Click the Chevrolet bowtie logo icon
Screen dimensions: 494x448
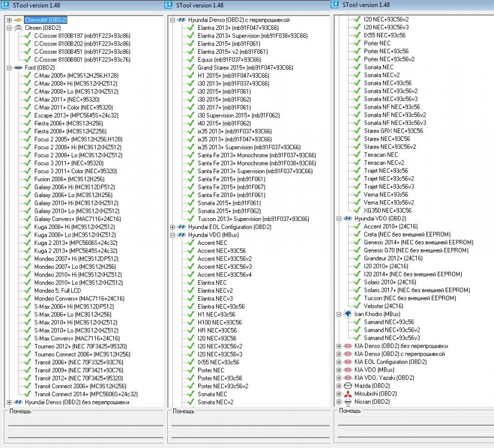tap(18, 20)
